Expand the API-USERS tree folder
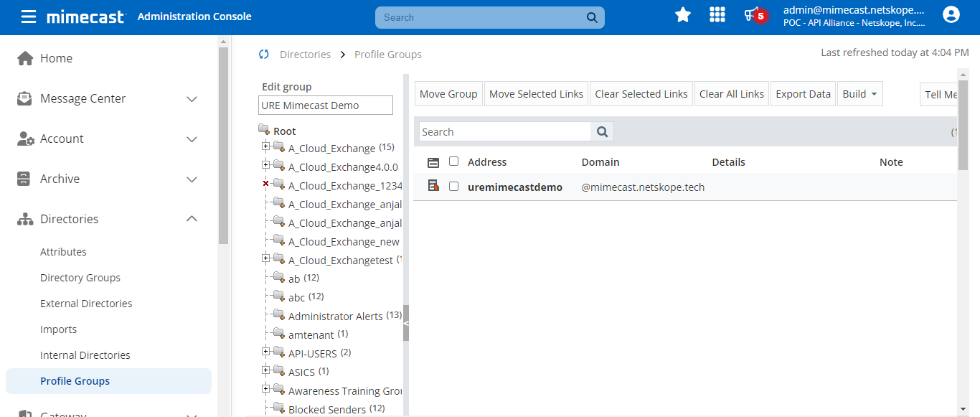Viewport: 980px width, 417px height. coord(266,352)
